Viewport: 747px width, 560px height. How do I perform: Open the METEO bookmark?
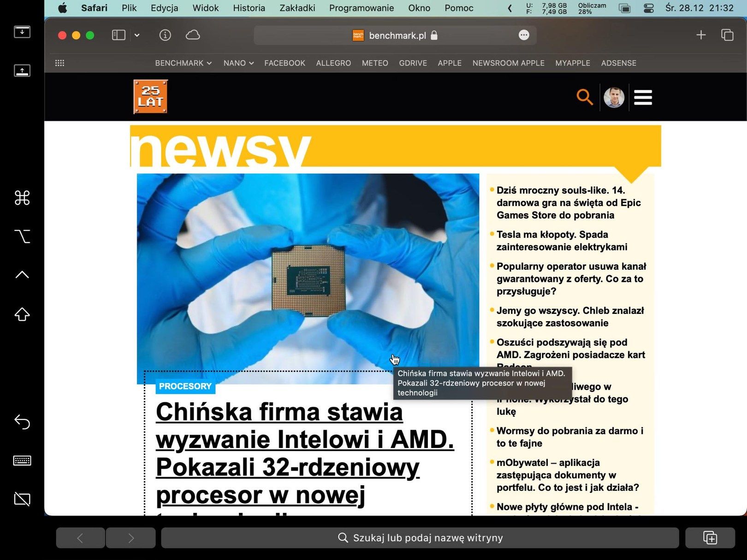pos(375,63)
